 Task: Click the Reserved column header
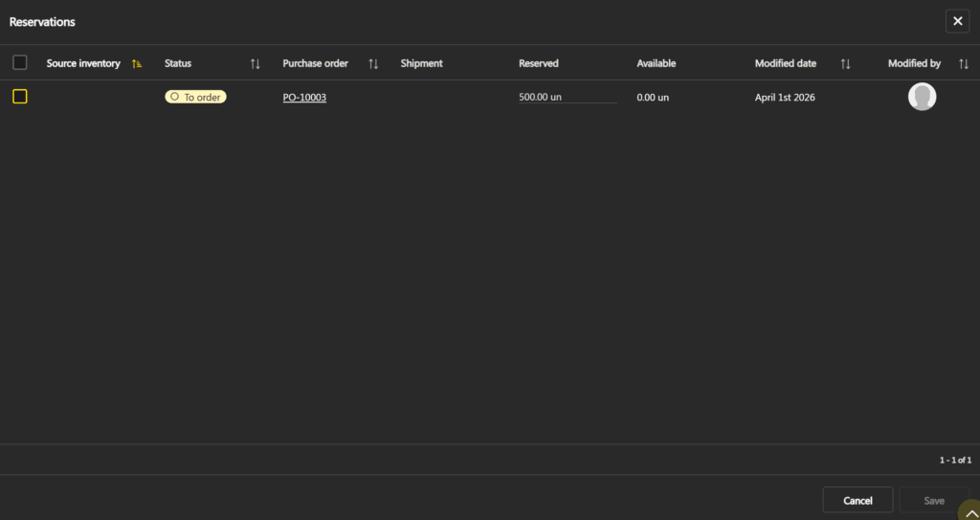539,63
